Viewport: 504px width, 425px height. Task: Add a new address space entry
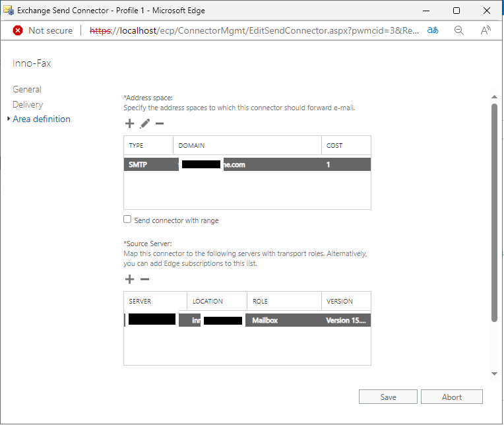[129, 123]
